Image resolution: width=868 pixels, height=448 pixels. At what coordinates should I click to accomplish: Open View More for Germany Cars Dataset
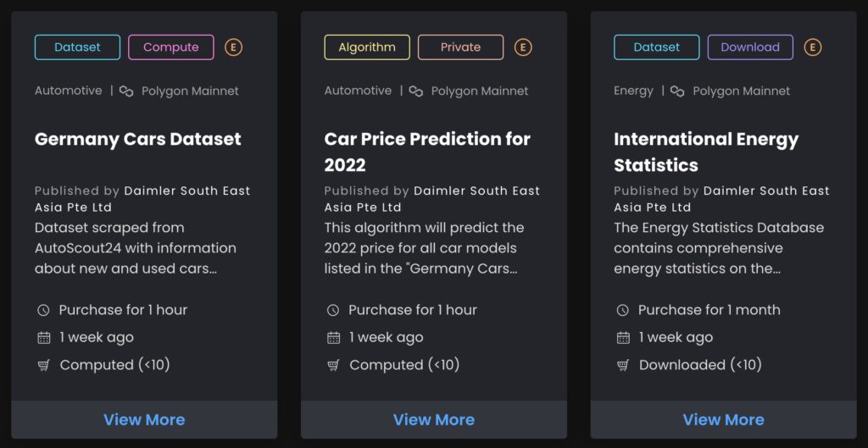tap(144, 420)
